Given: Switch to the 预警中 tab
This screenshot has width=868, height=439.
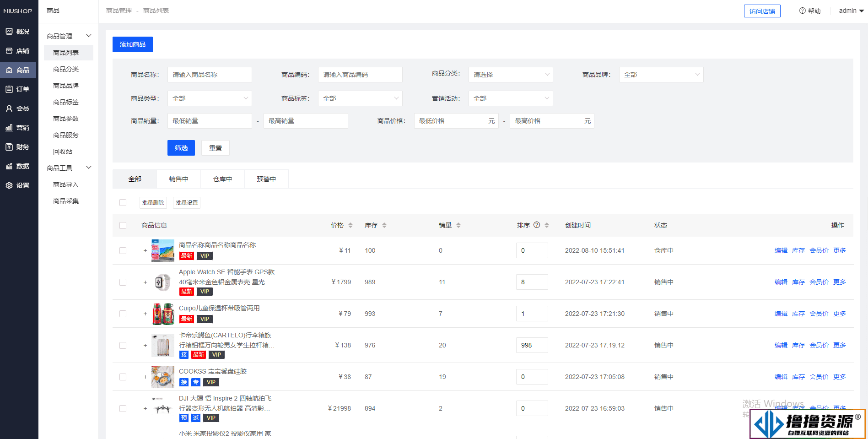Looking at the screenshot, I should pyautogui.click(x=266, y=179).
